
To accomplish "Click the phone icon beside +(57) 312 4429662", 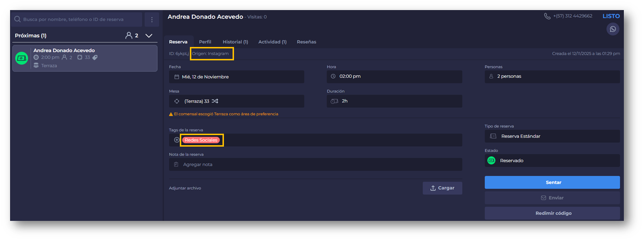I will [x=547, y=16].
